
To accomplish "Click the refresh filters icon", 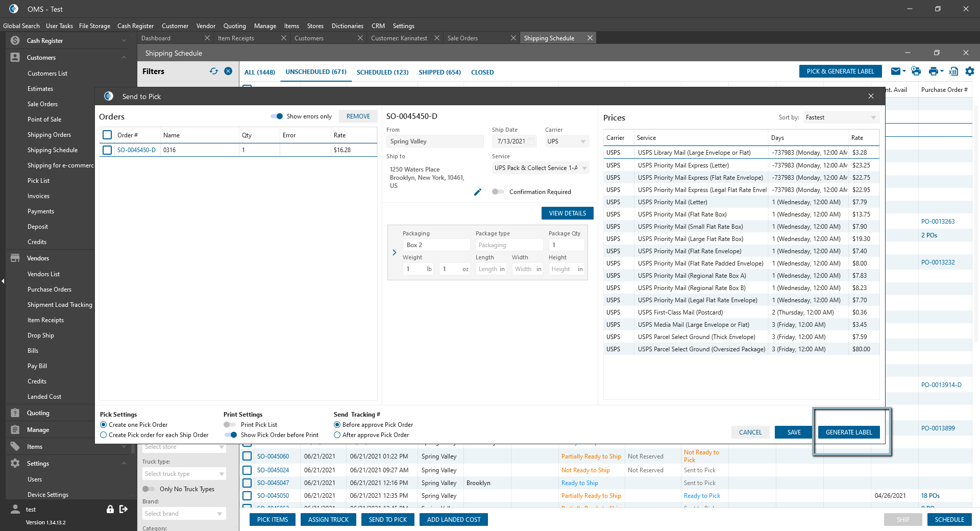I will point(213,71).
